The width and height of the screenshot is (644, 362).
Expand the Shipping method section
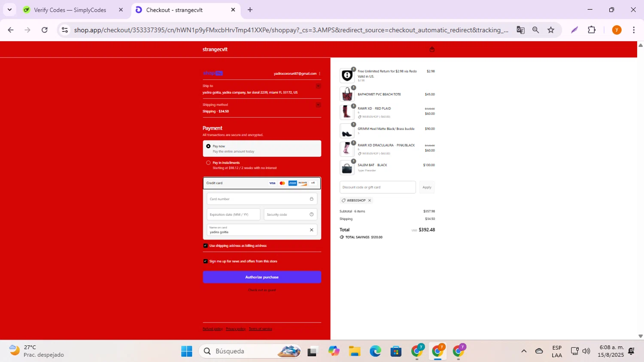(x=318, y=105)
